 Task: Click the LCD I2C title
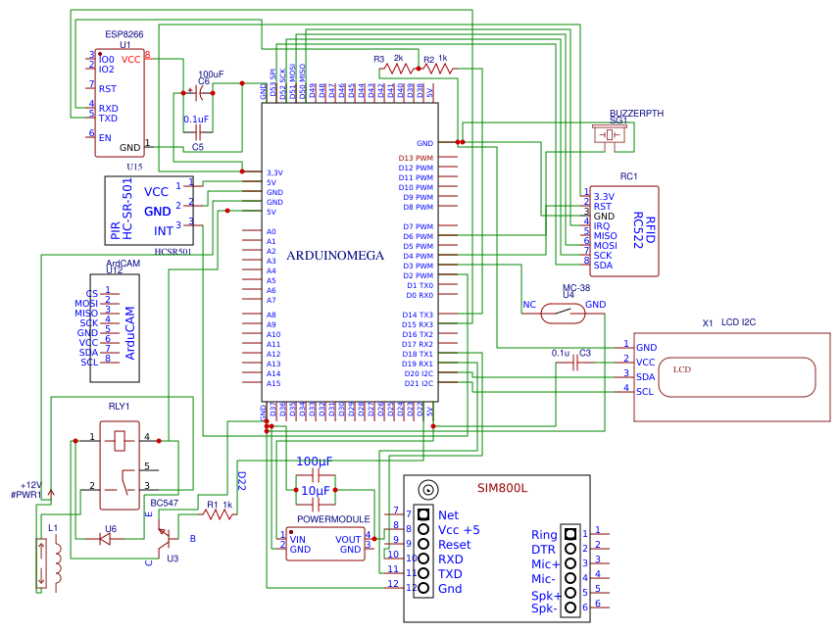[739, 322]
